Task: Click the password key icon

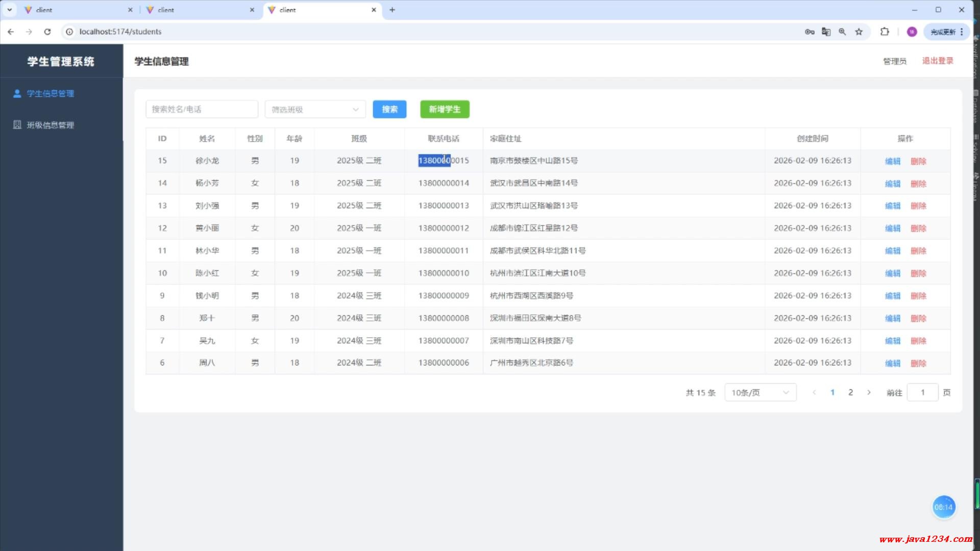Action: (810, 32)
